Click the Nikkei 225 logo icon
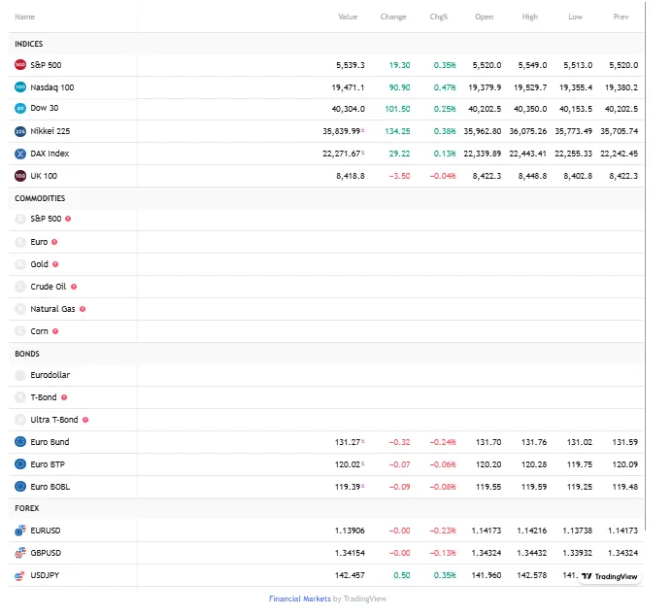 pos(20,131)
